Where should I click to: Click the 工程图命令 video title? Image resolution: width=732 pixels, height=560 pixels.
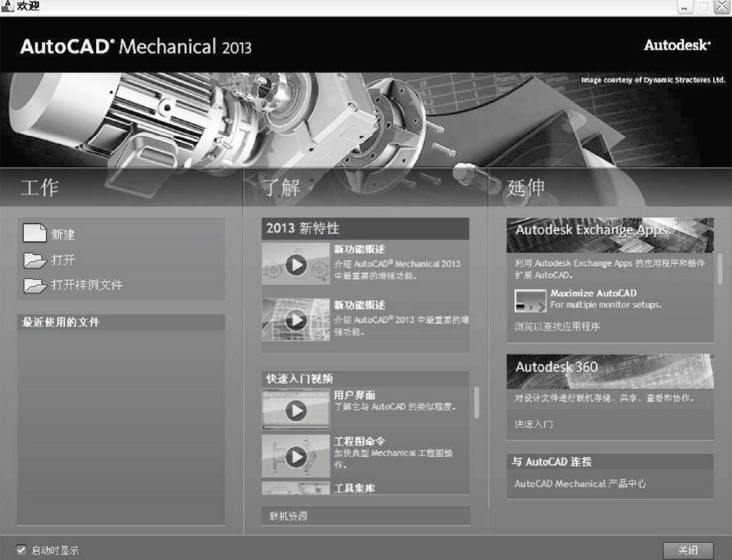click(x=359, y=441)
